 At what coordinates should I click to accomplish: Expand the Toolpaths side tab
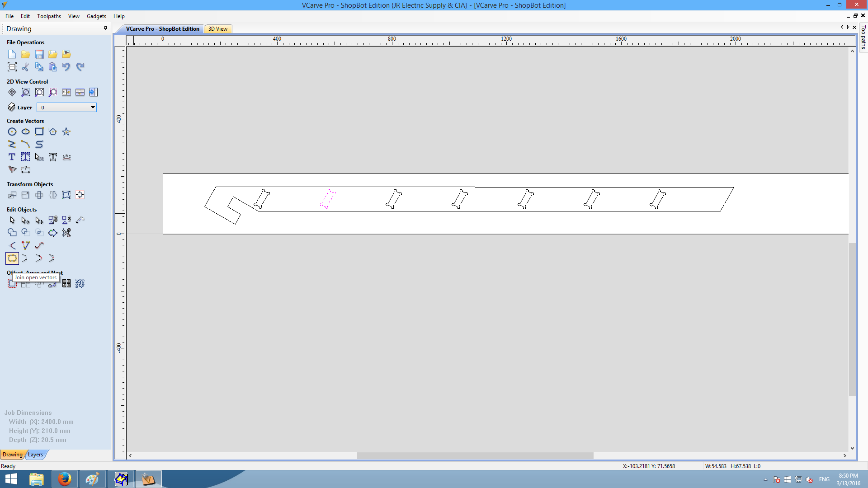click(x=863, y=37)
